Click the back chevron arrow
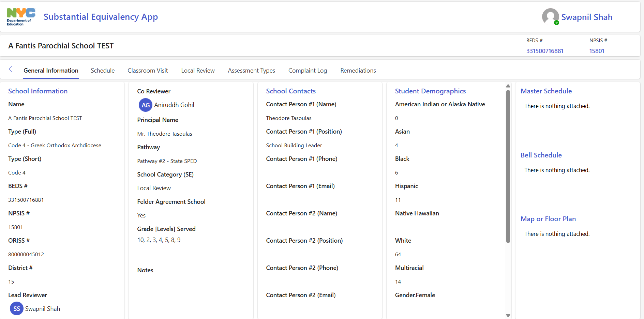The image size is (644, 319). point(11,70)
